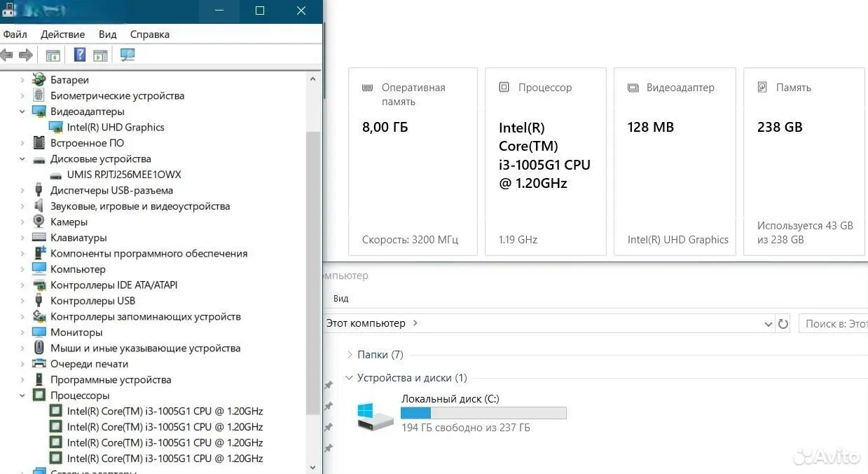Click the Back arrow toolbar icon
The width and height of the screenshot is (868, 474).
7,55
